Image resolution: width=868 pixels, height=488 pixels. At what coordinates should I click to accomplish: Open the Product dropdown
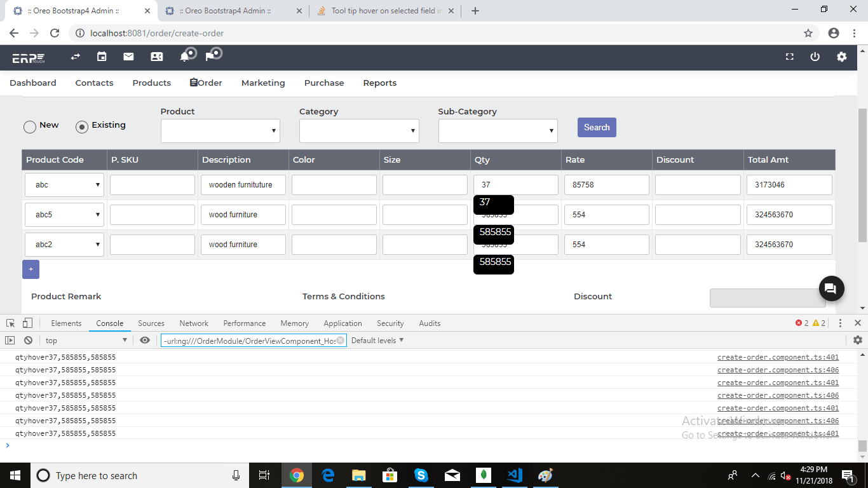point(220,131)
